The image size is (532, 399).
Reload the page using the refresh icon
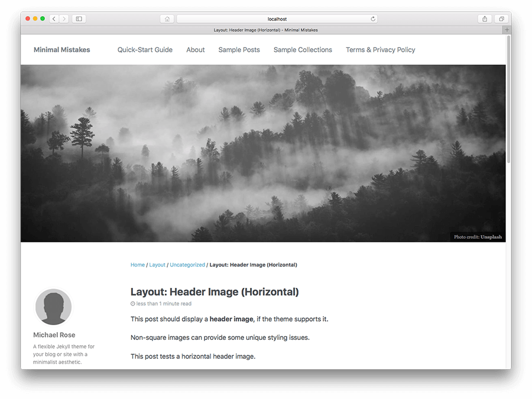(373, 18)
